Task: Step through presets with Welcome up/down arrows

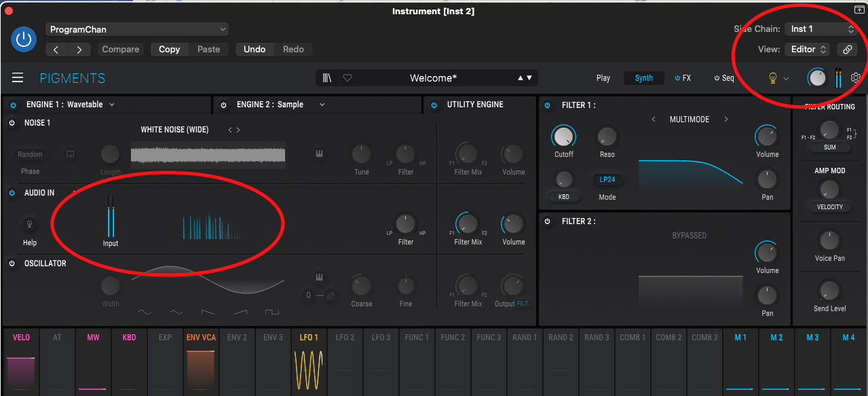Action: (525, 78)
